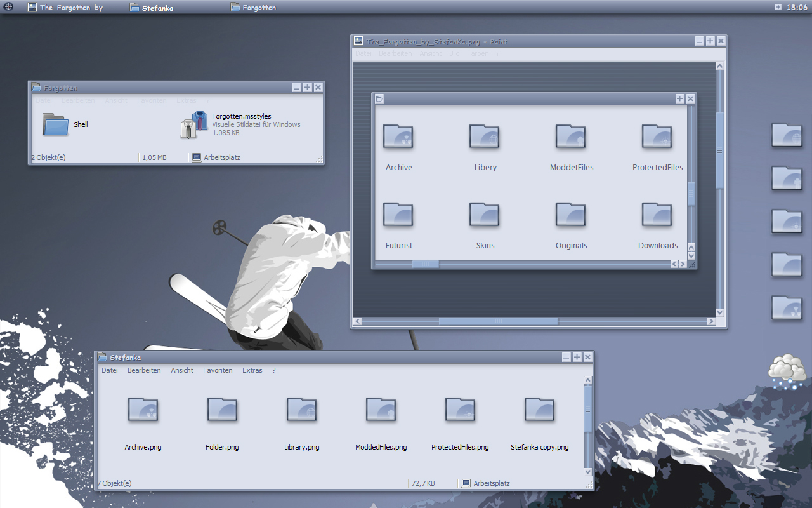Click the Paint window title bar icon

click(358, 41)
